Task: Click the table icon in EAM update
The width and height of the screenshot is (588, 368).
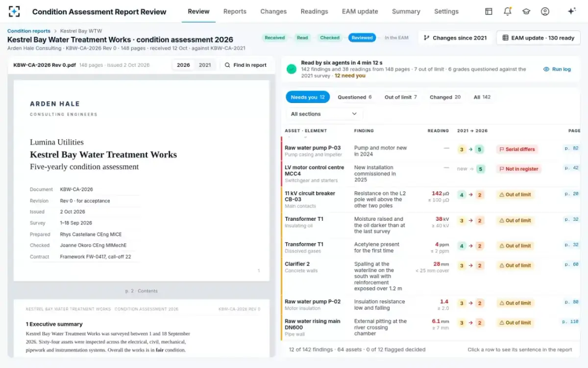Action: click(505, 38)
